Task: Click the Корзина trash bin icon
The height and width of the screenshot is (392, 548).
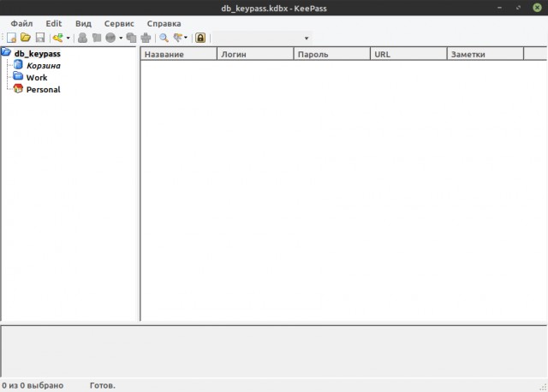Action: click(18, 65)
